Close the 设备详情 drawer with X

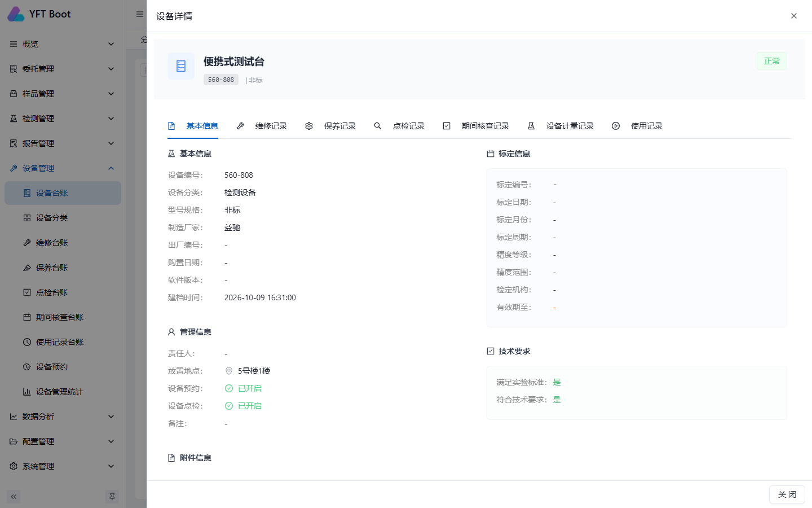794,16
